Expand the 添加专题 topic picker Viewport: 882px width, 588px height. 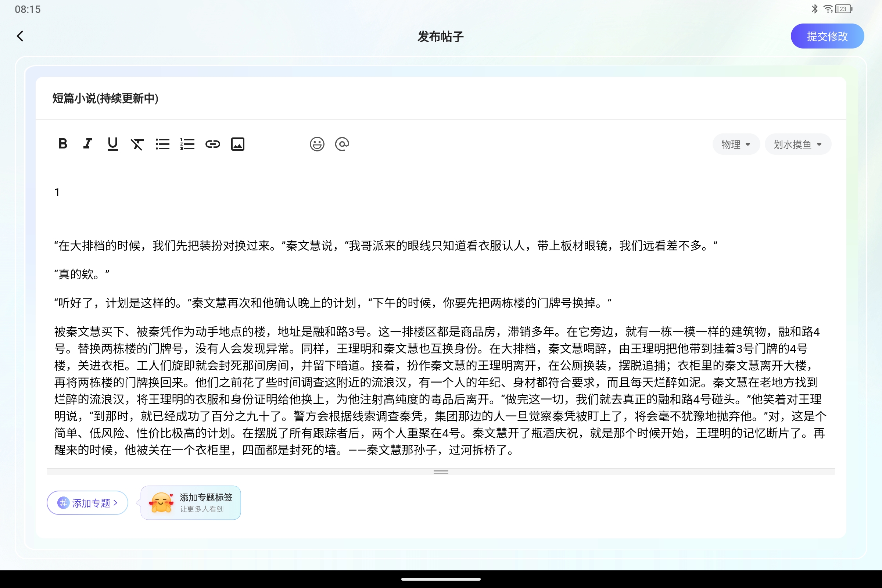(87, 502)
